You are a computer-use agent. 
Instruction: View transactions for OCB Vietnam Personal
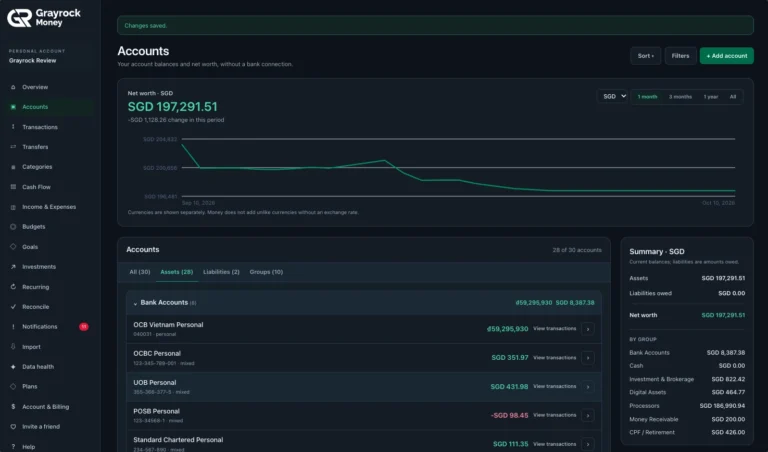(x=554, y=329)
